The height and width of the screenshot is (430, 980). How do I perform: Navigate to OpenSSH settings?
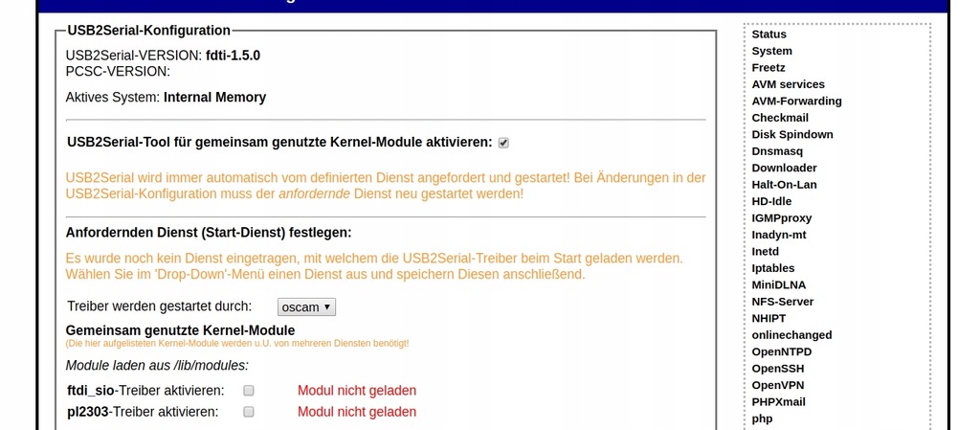778,368
